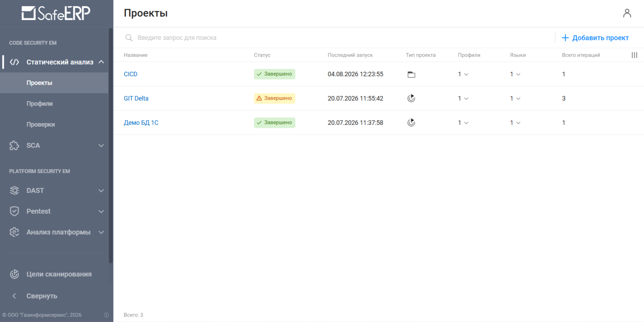
Task: Click the project type icon for GIT Delta
Action: 411,98
